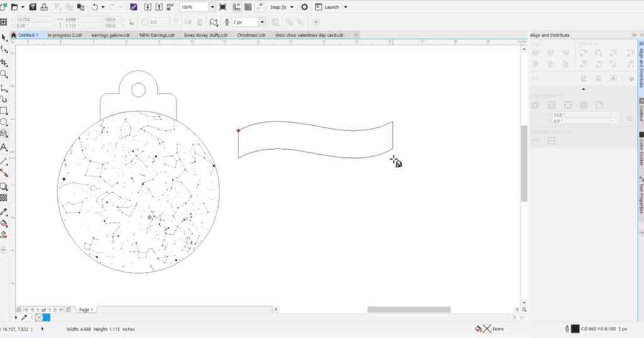Click the Save icon in the toolbar
Image resolution: width=644 pixels, height=338 pixels.
point(32,7)
